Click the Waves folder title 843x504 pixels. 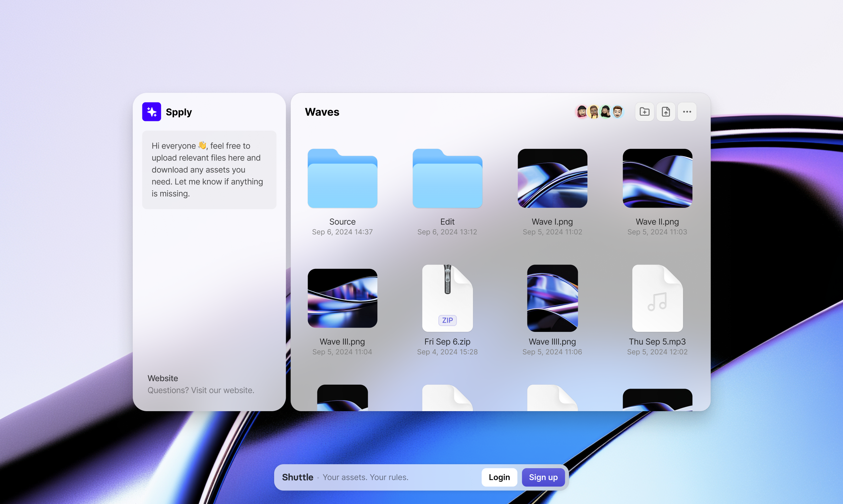[322, 112]
